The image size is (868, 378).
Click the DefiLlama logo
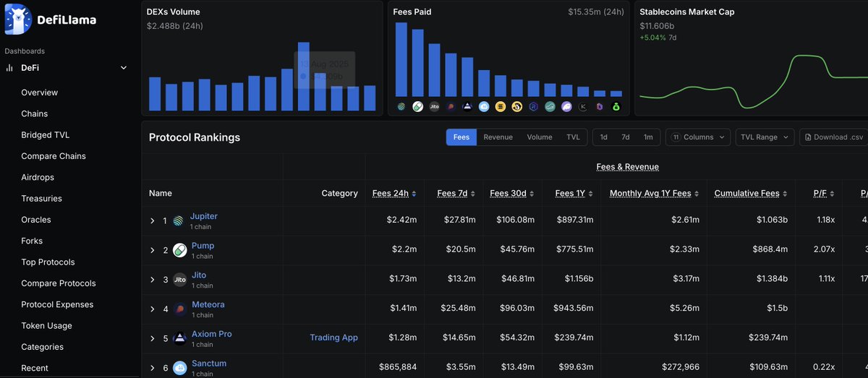click(50, 20)
